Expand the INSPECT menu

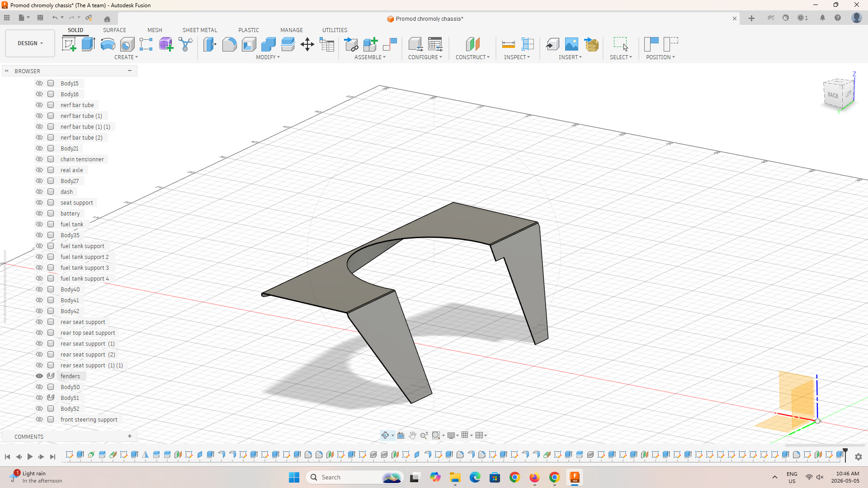[x=517, y=57]
